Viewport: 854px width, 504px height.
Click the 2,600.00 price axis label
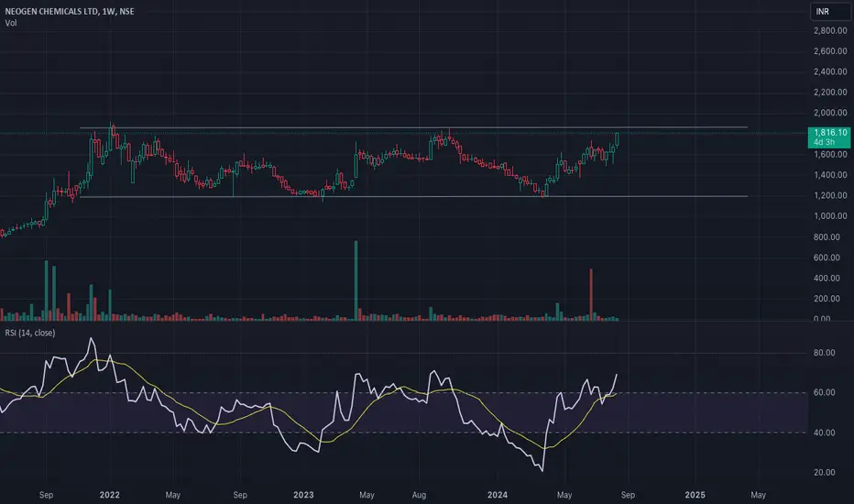(x=830, y=51)
